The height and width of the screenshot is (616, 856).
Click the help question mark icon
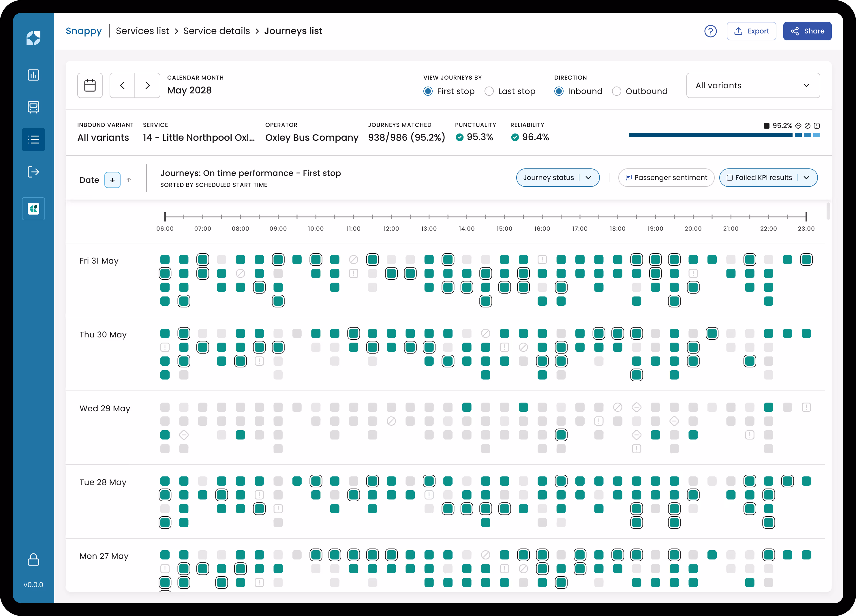click(x=711, y=31)
